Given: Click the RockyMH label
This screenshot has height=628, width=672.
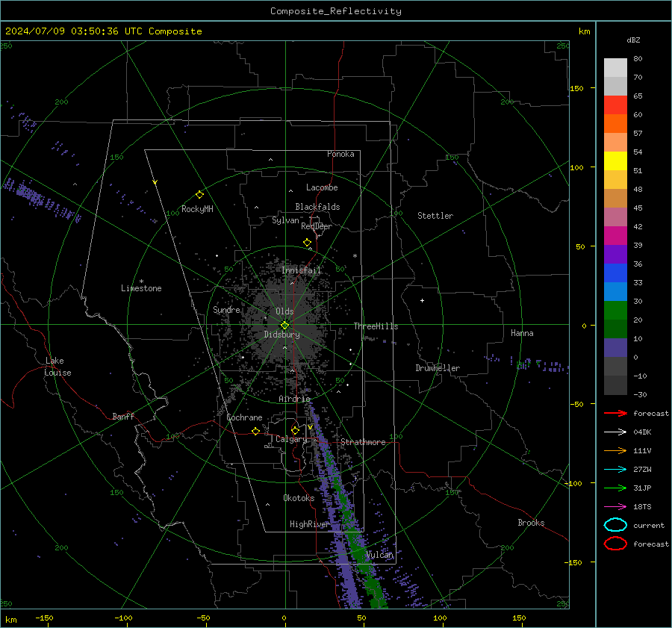Looking at the screenshot, I should tap(197, 209).
